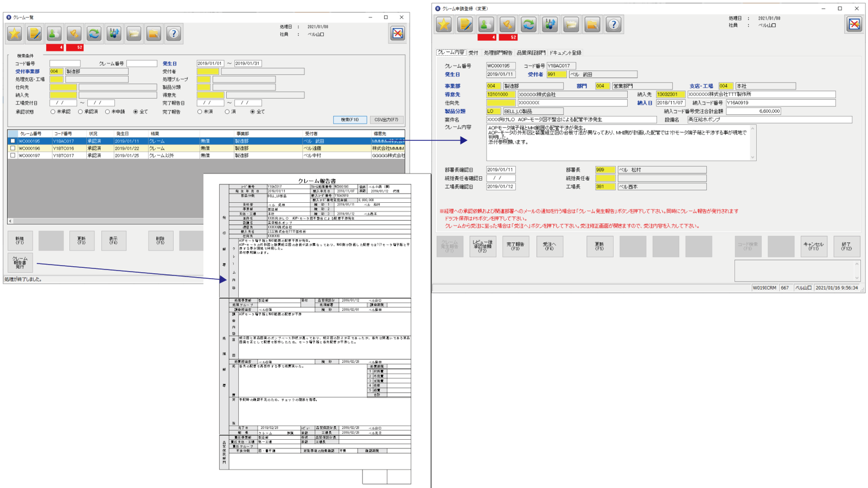Screen dimensions: 868x488
Task: Click the 表示(F4) button in クレーム一覧
Action: (113, 241)
